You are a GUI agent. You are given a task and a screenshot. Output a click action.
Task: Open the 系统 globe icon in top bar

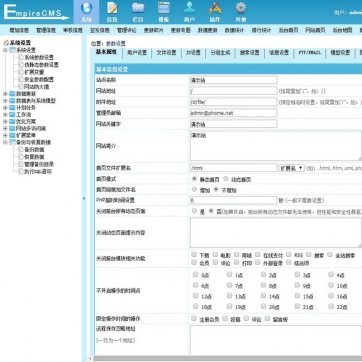coord(86,8)
